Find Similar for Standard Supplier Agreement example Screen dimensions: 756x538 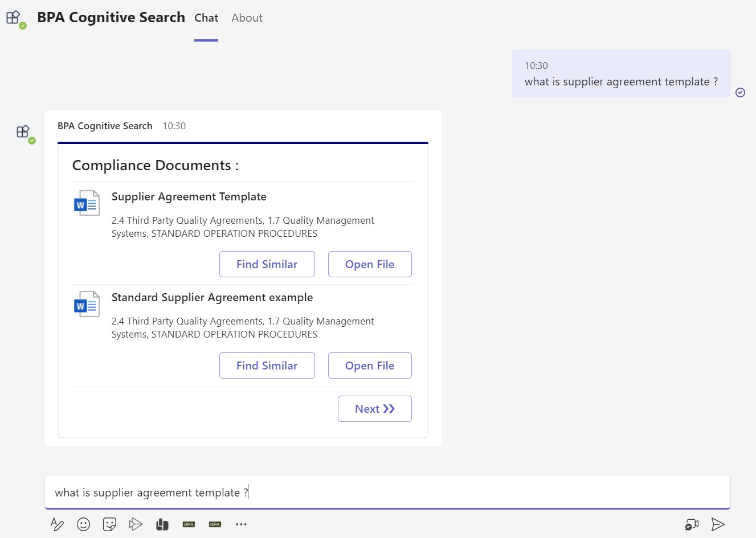coord(267,365)
